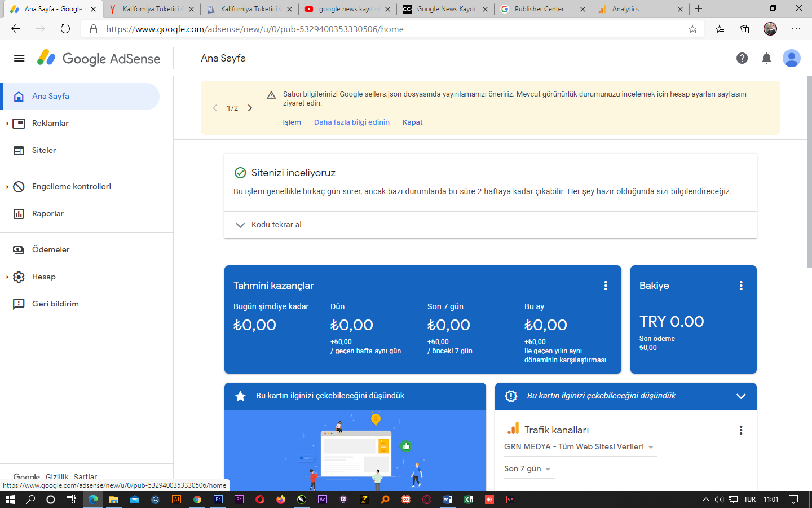The height and width of the screenshot is (508, 812).
Task: Open the account avatar in AdSense header
Action: [x=792, y=58]
